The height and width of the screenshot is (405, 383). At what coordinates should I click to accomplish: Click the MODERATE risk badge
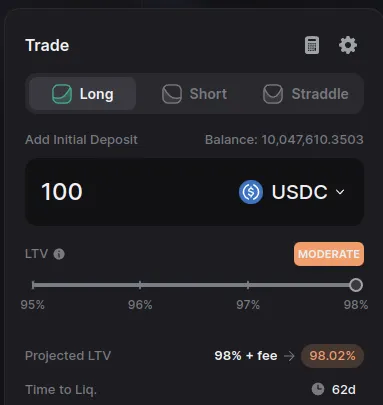[x=329, y=254]
